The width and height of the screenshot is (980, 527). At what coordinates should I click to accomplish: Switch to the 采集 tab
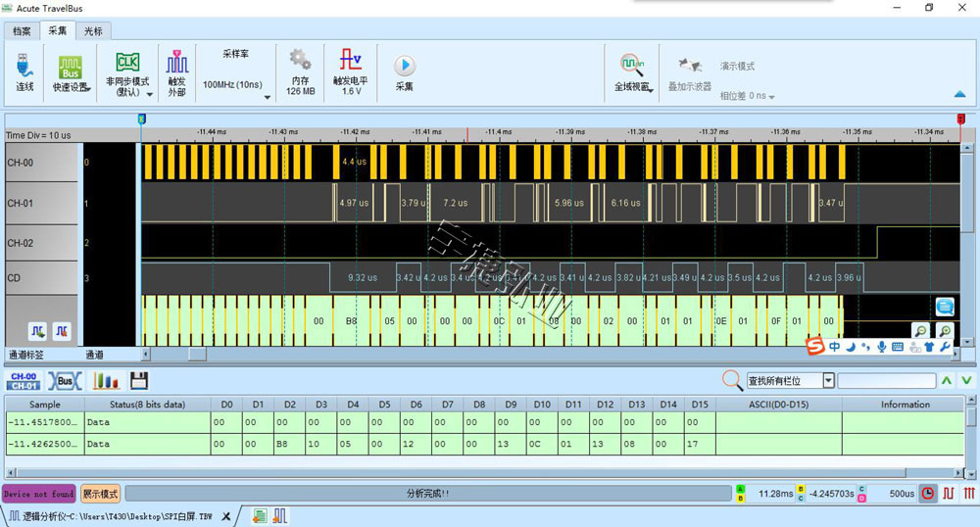pyautogui.click(x=58, y=30)
